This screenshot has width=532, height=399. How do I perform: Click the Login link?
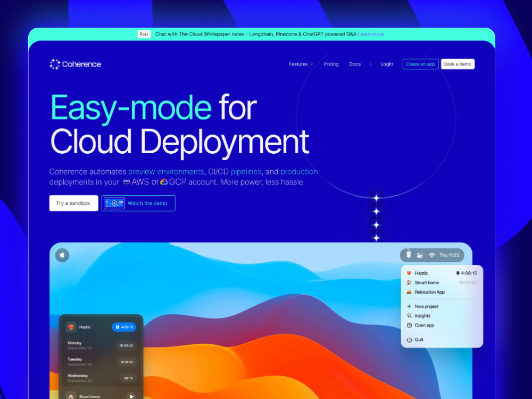tap(386, 64)
